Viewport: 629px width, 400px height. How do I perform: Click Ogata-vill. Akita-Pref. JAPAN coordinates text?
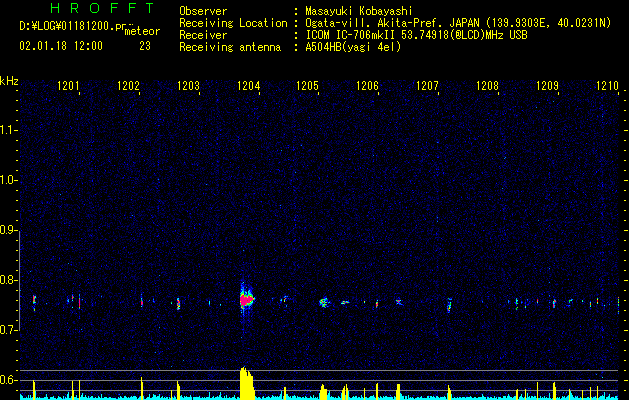[458, 23]
